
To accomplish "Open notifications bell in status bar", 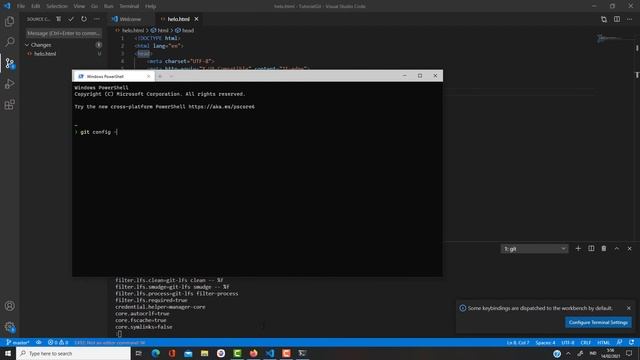I will (631, 342).
